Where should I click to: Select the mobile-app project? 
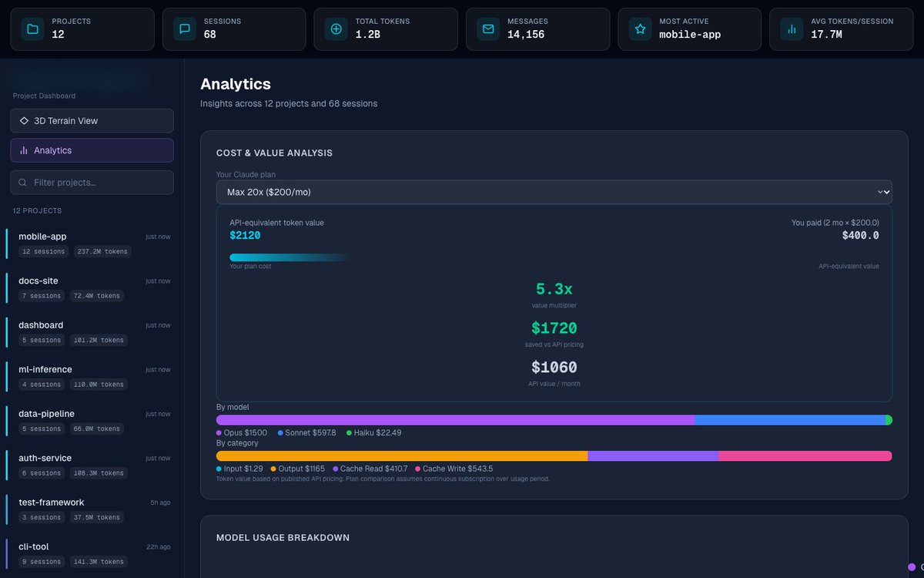click(x=92, y=244)
